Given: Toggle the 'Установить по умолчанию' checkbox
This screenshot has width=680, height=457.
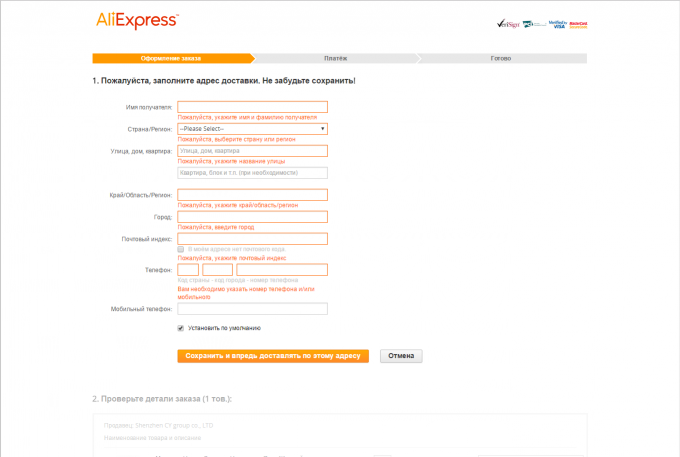Looking at the screenshot, I should pyautogui.click(x=180, y=327).
